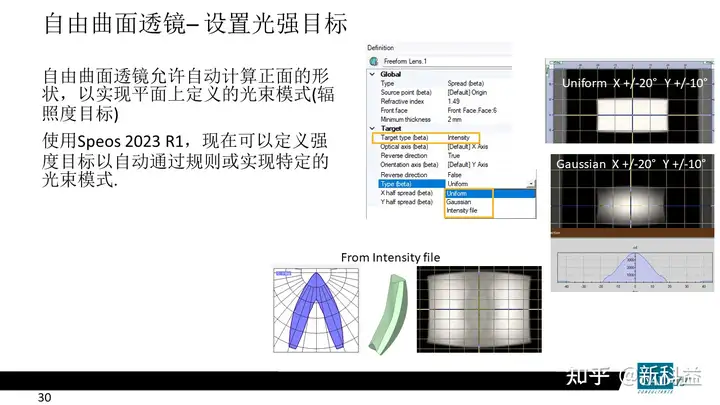This screenshot has width=720, height=405.
Task: Open the Type (beta) Uniform dropdown arrow
Action: (531, 184)
